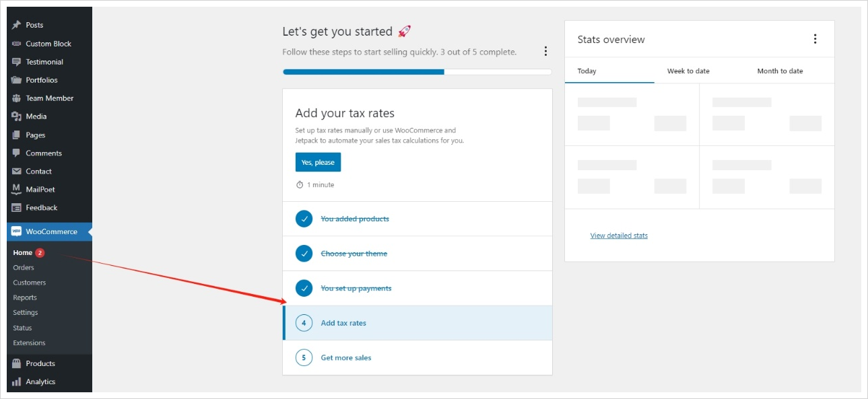
Task: Click the Feedback form icon
Action: [17, 208]
